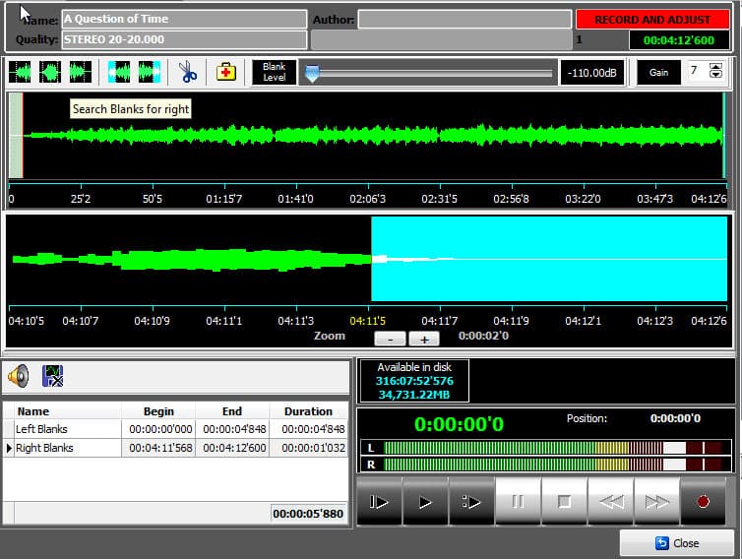The width and height of the screenshot is (742, 560).
Task: Click the 04:12'1 marker on zoom timeline
Action: (x=583, y=321)
